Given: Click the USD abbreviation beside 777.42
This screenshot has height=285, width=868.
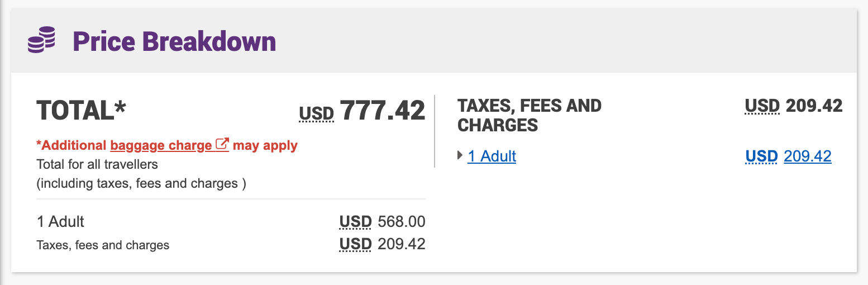Looking at the screenshot, I should click(317, 114).
